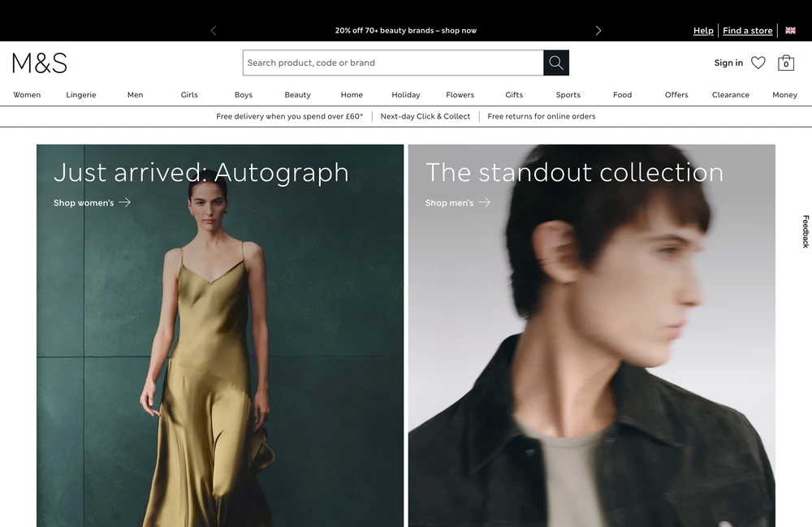Screen dimensions: 812x527
Task: Open the Clearance category menu
Action: (x=730, y=95)
